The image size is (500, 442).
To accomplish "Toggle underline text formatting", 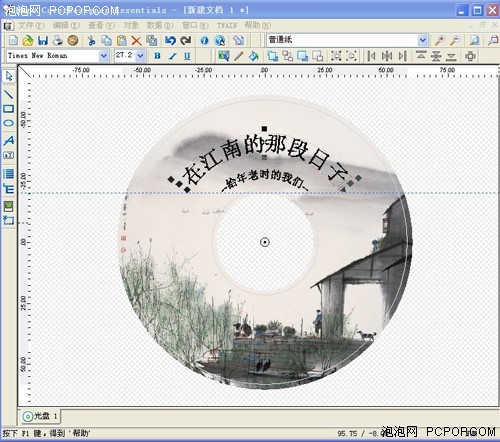I will (x=187, y=56).
